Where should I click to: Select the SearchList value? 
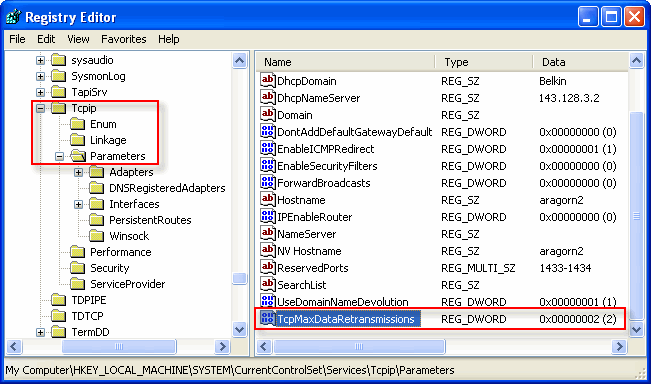point(301,285)
